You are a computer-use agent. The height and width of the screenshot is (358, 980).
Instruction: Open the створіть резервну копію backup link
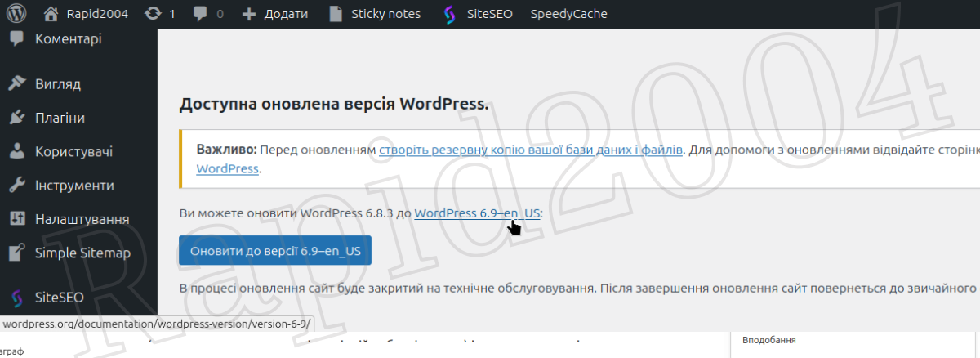[531, 150]
